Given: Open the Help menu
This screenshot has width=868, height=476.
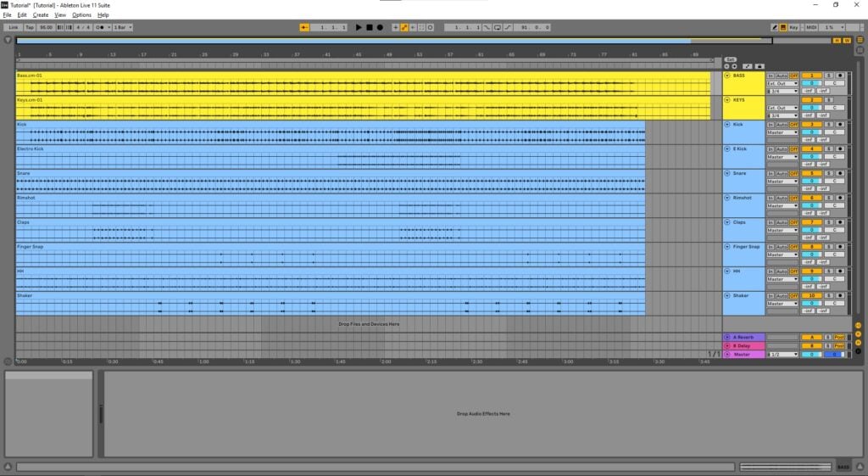Looking at the screenshot, I should coord(103,15).
